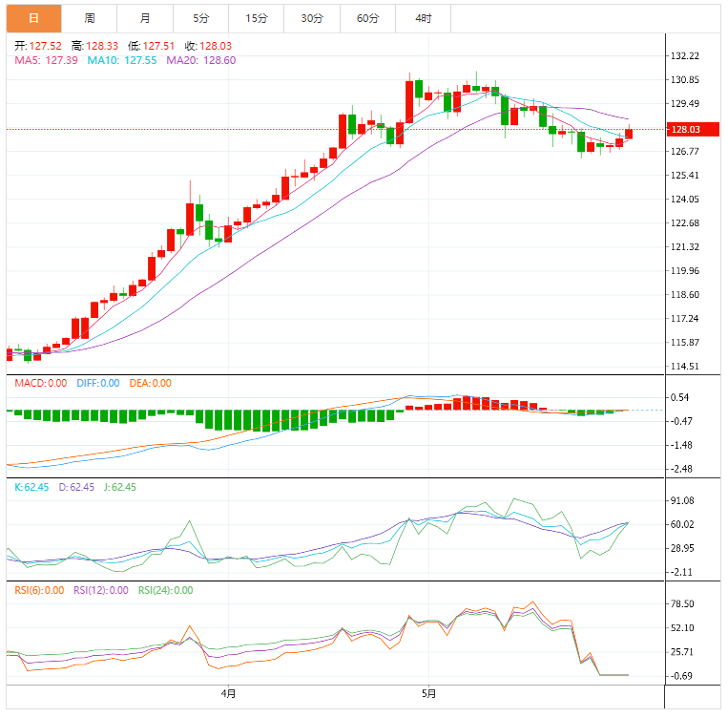This screenshot has width=728, height=718.
Task: Select the 日 daily chart tab
Action: click(33, 18)
